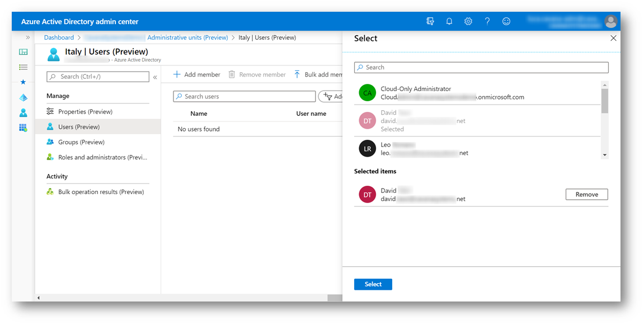Select Leo from the user list
644x325 pixels.
pos(477,148)
